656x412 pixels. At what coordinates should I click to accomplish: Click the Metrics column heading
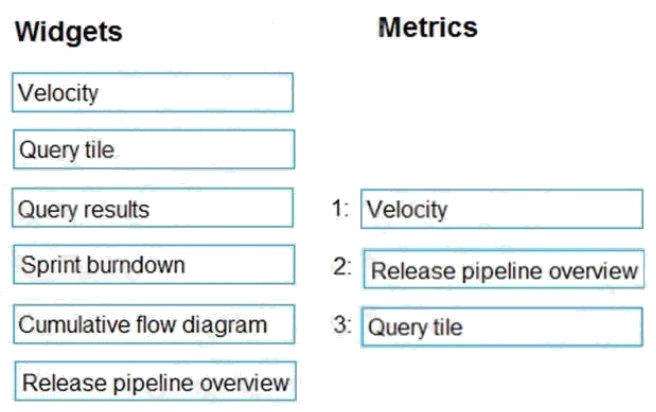[x=427, y=27]
